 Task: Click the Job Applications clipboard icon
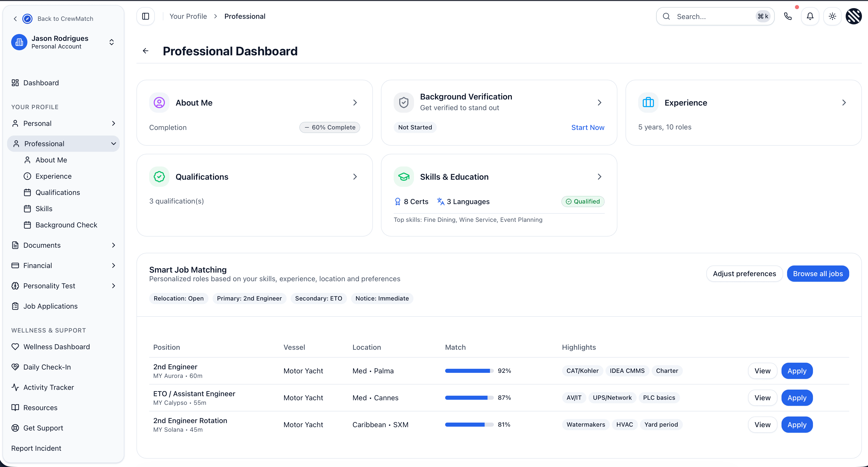coord(15,306)
